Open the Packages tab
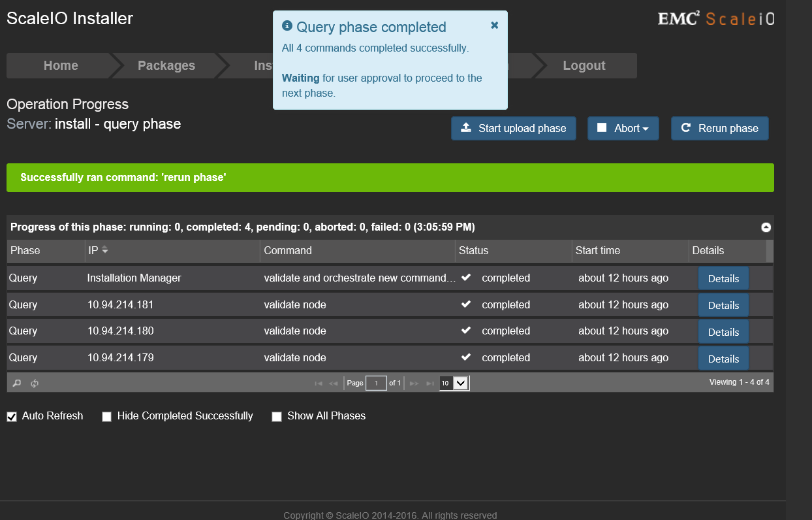 [166, 65]
